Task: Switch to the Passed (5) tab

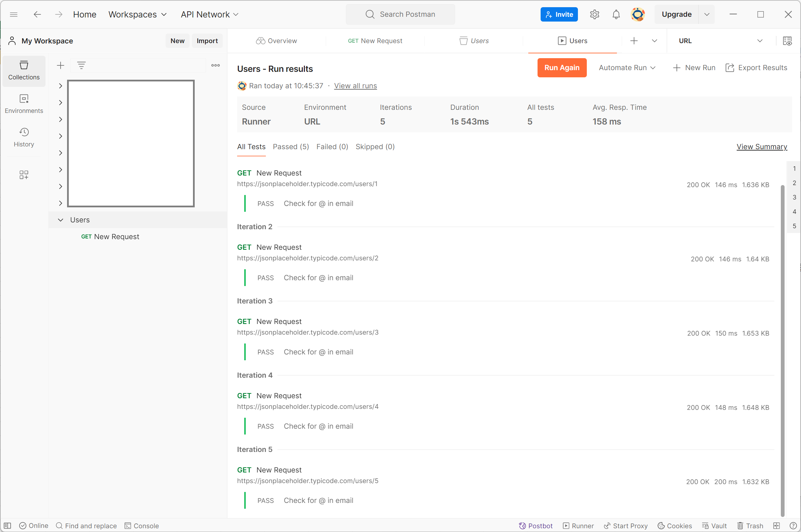Action: [x=291, y=147]
